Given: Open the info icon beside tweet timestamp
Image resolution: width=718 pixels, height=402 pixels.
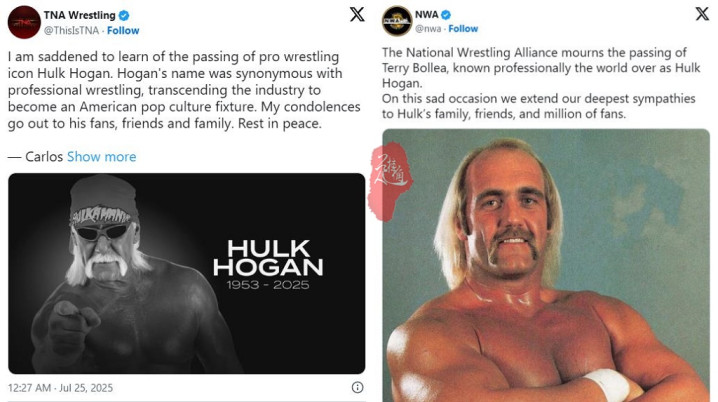Looking at the screenshot, I should click(357, 387).
